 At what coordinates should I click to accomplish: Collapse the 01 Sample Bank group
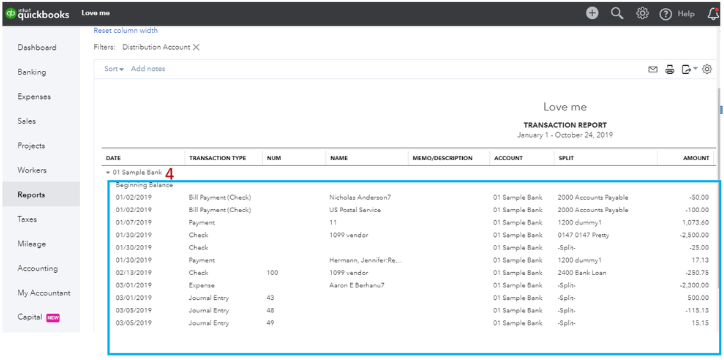pyautogui.click(x=108, y=172)
